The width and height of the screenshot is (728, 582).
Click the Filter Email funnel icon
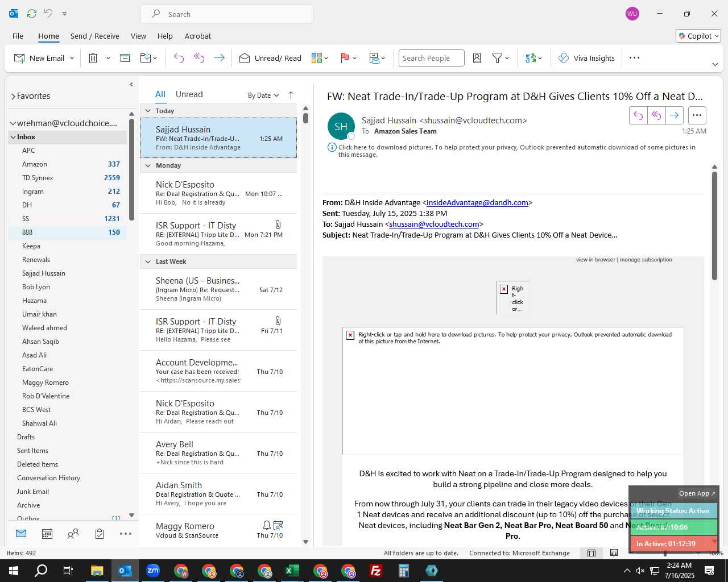coord(497,58)
